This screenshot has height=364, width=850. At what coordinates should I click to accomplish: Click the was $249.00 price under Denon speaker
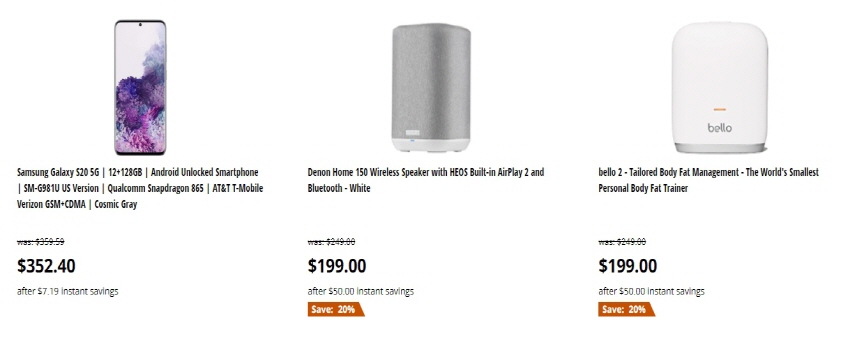(x=331, y=241)
